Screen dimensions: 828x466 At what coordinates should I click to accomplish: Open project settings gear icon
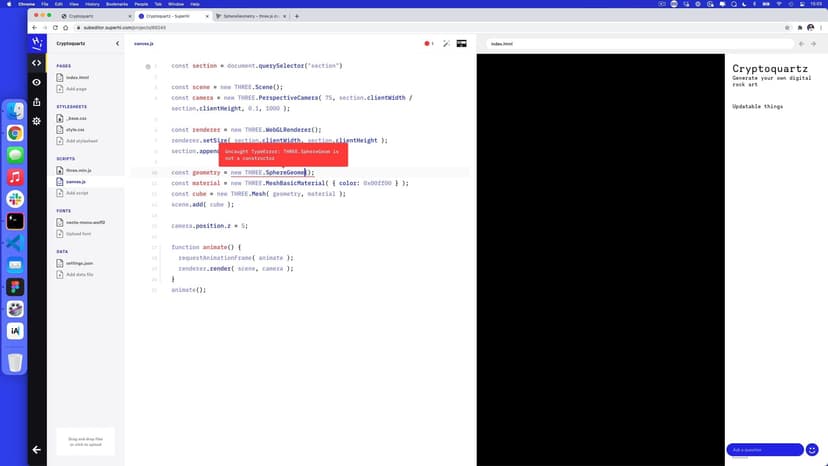[x=36, y=121]
